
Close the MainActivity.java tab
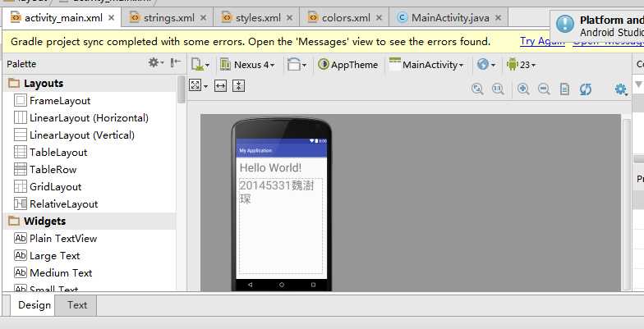[x=498, y=18]
